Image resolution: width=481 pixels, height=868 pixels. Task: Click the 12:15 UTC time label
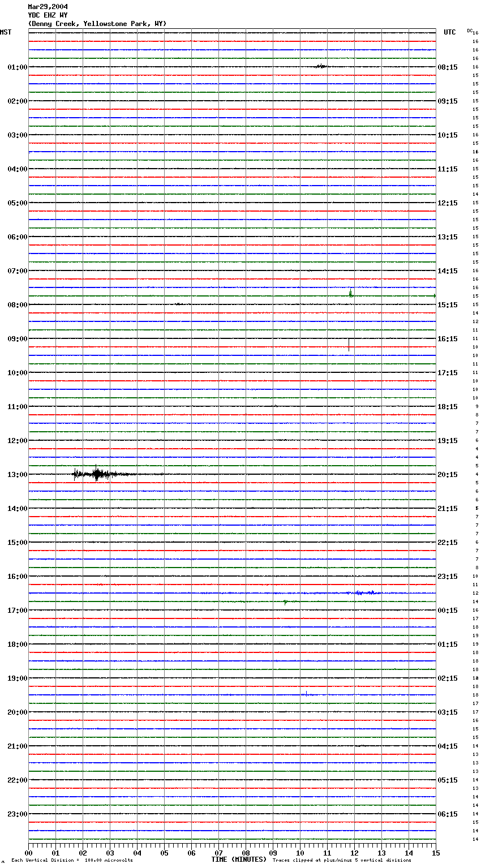click(x=448, y=203)
